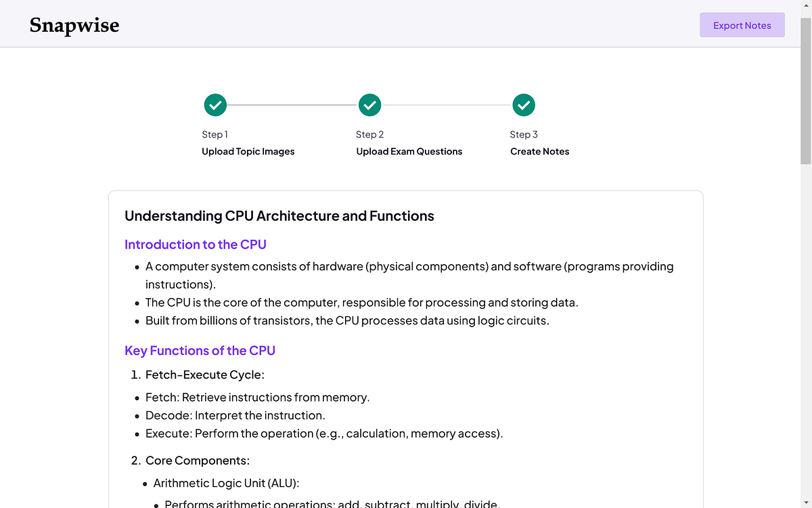Export the notes using Export Notes
This screenshot has width=812, height=508.
click(742, 25)
